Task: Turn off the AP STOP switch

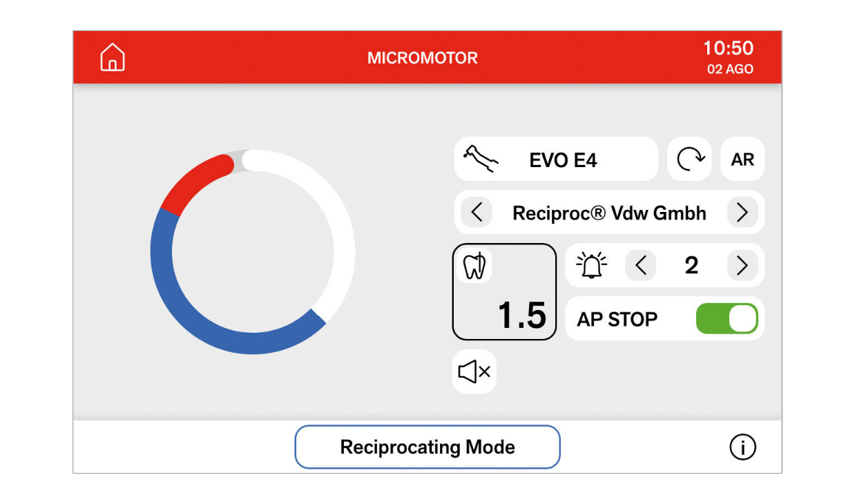Action: point(727,319)
